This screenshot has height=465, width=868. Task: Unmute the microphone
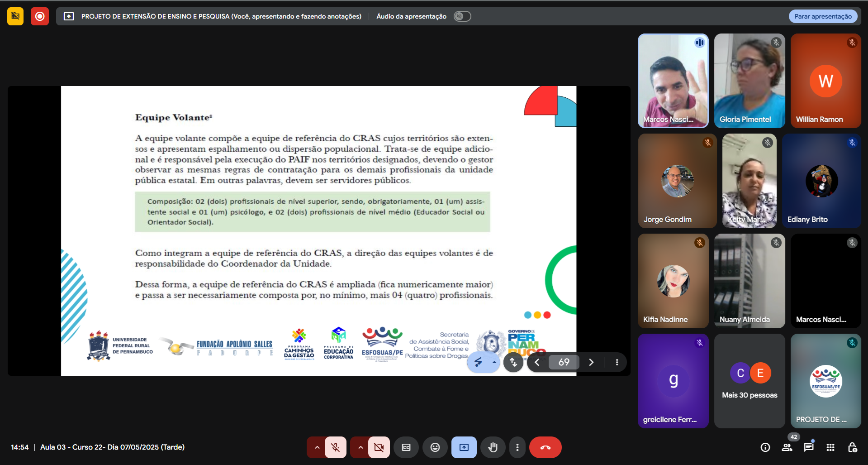335,447
